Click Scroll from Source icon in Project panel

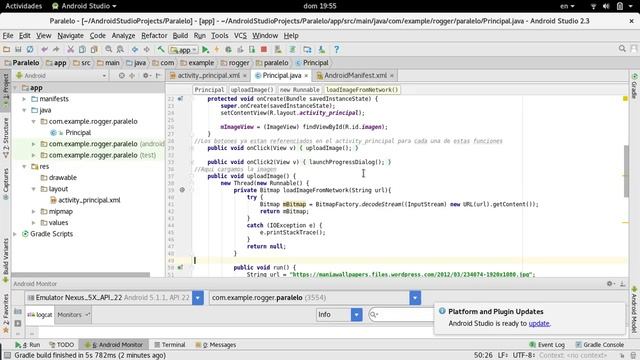click(x=121, y=76)
